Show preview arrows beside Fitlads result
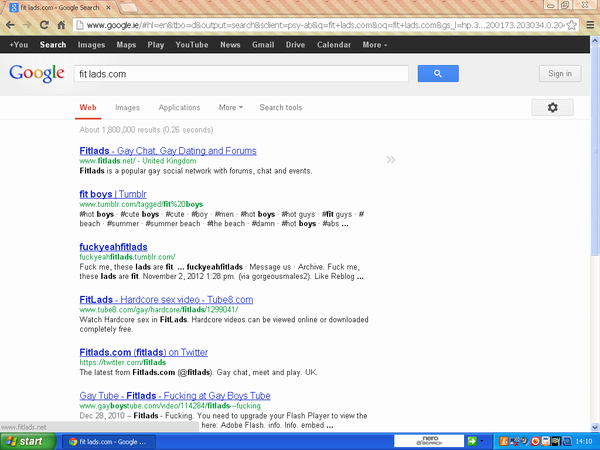600x450 pixels. point(391,160)
